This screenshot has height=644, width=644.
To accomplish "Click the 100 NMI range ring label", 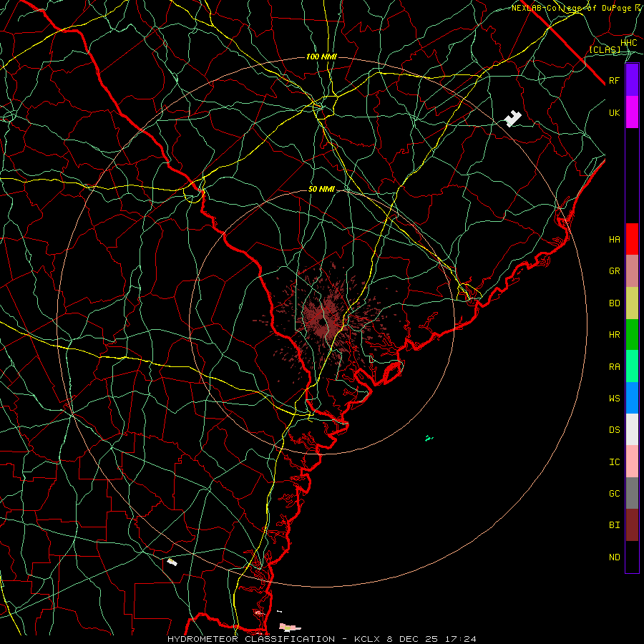I will pos(321,57).
